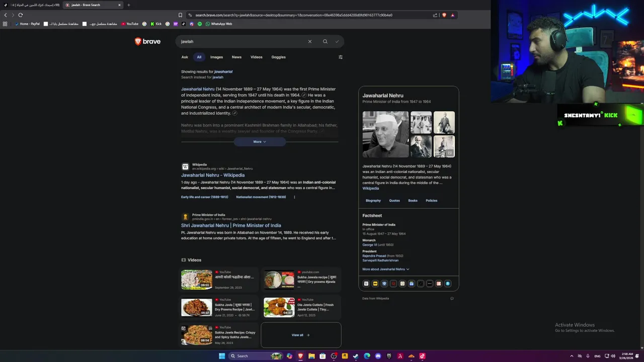
Task: Open the Brave Shields lion icon
Action: [x=444, y=15]
